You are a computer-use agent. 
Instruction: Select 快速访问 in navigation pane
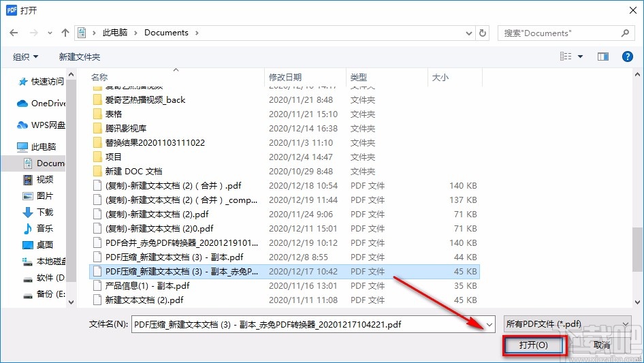(41, 82)
